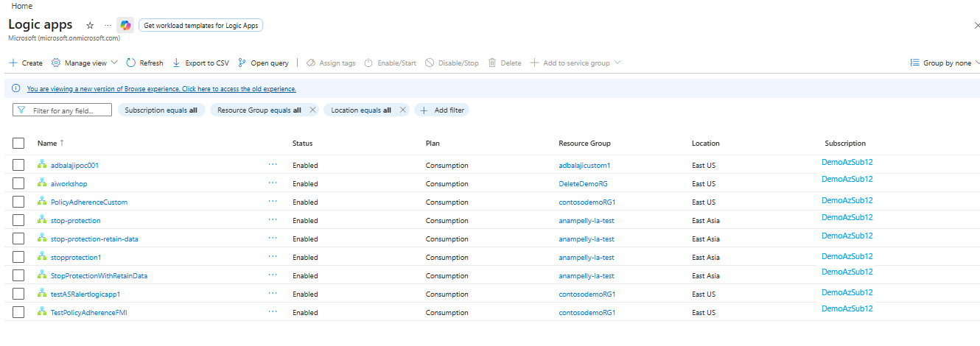This screenshot has width=980, height=346.
Task: Click the logic app icon for stop-protection-retain-data
Action: click(42, 239)
